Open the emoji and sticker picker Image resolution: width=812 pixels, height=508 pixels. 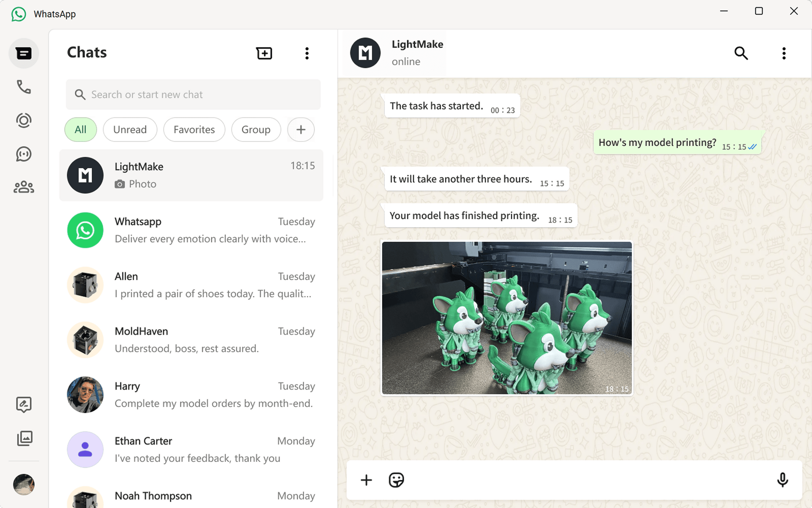click(396, 480)
